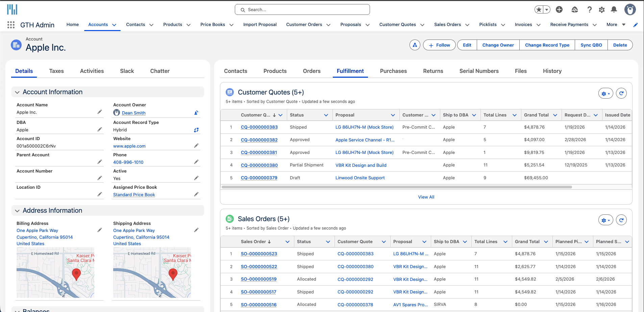Go to the Home nav item
644x312 pixels.
coord(73,25)
